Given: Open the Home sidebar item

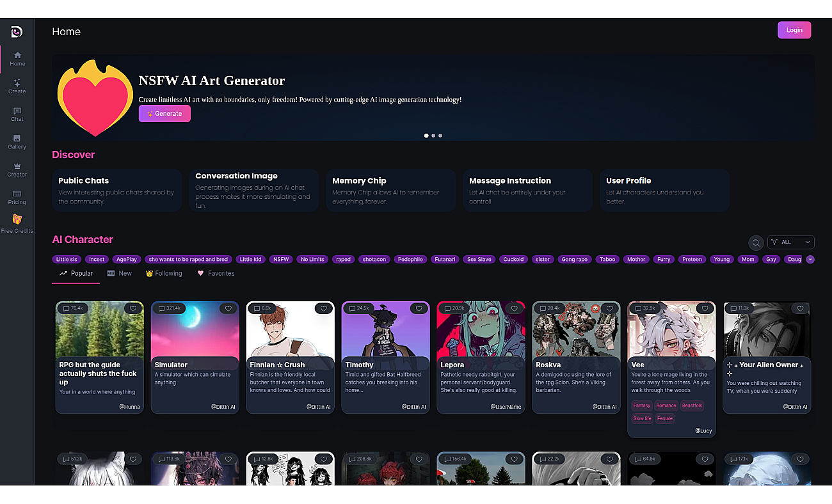Looking at the screenshot, I should click(17, 59).
